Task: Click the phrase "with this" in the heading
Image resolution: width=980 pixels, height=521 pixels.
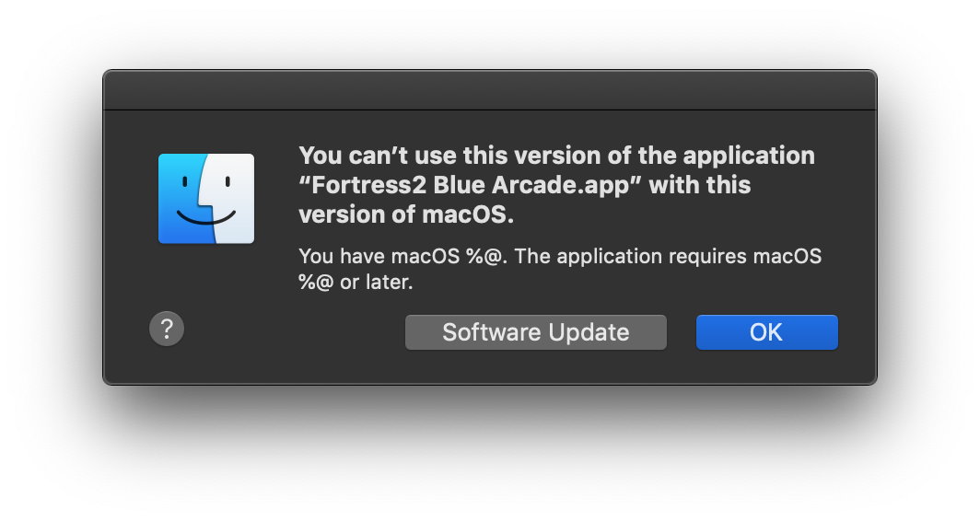Action: pyautogui.click(x=700, y=185)
